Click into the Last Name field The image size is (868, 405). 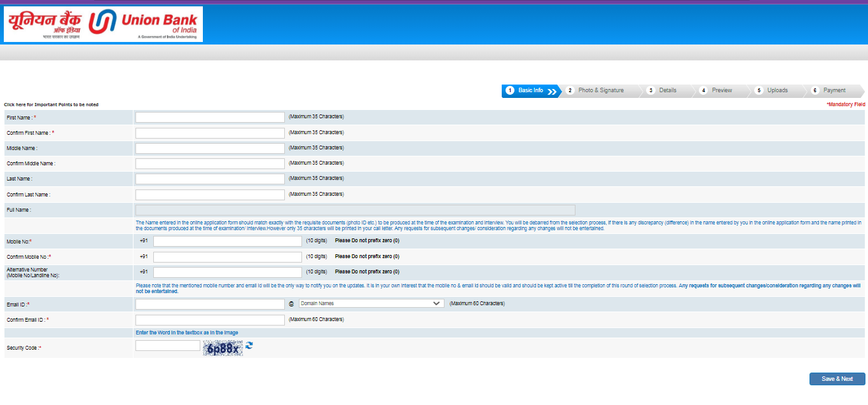(x=210, y=179)
